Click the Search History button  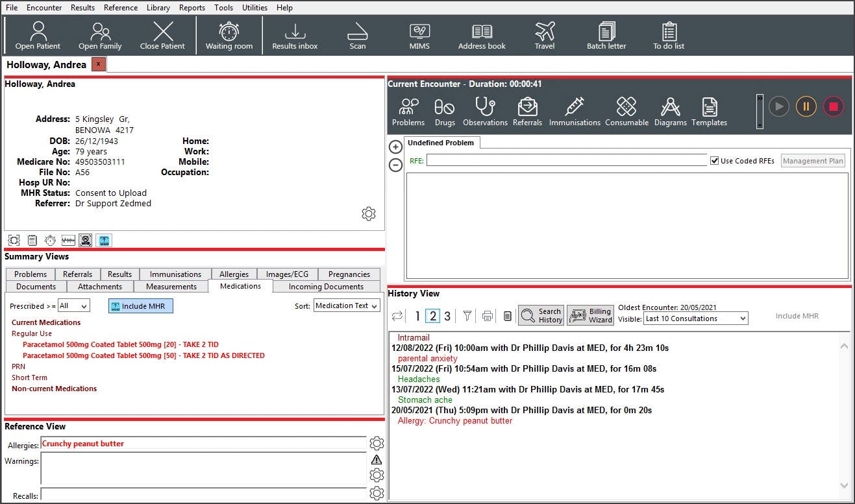point(540,315)
